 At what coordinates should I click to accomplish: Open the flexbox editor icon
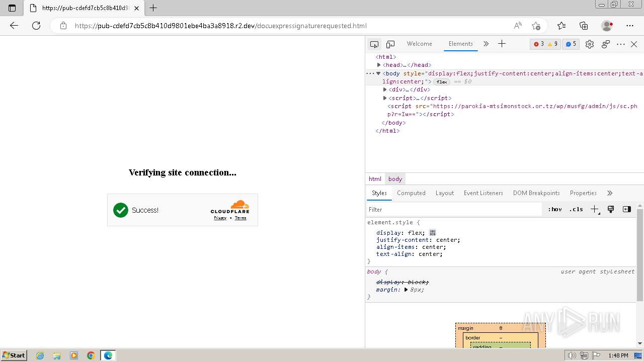click(433, 233)
